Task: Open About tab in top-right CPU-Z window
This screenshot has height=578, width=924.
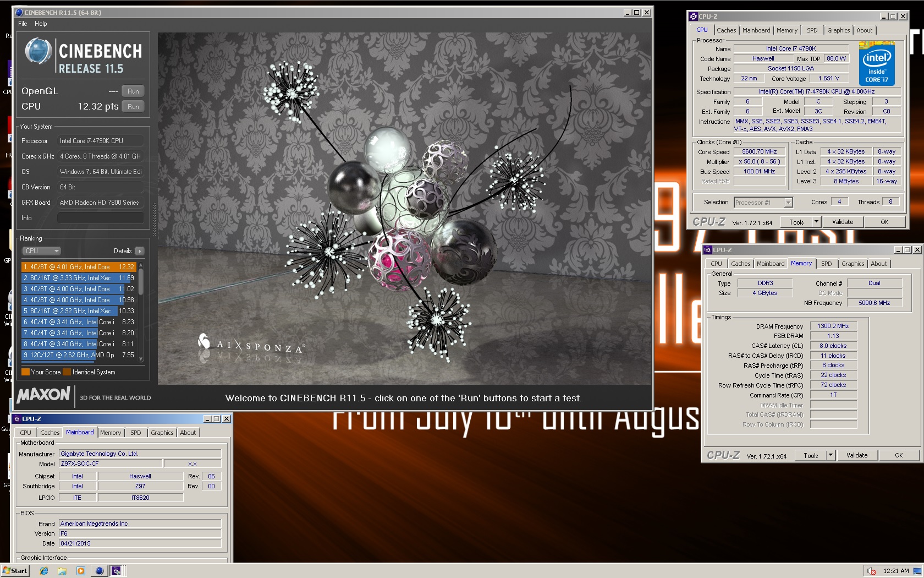Action: pyautogui.click(x=864, y=30)
